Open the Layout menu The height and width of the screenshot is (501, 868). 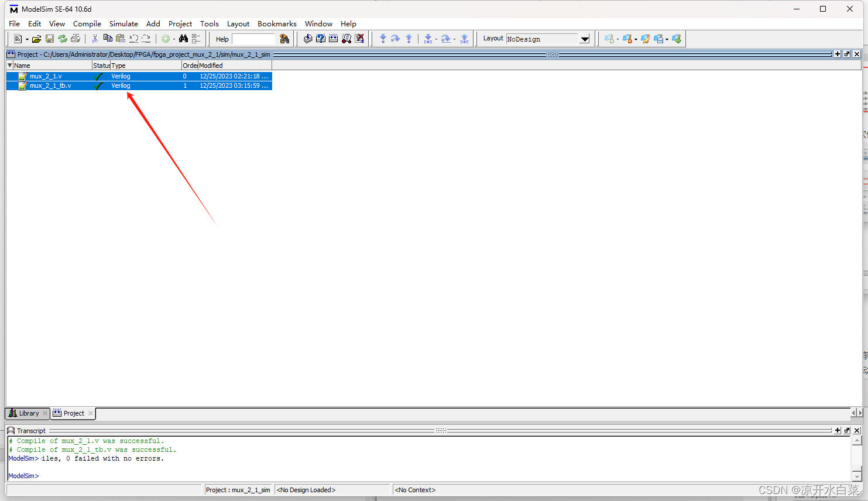[x=238, y=24]
